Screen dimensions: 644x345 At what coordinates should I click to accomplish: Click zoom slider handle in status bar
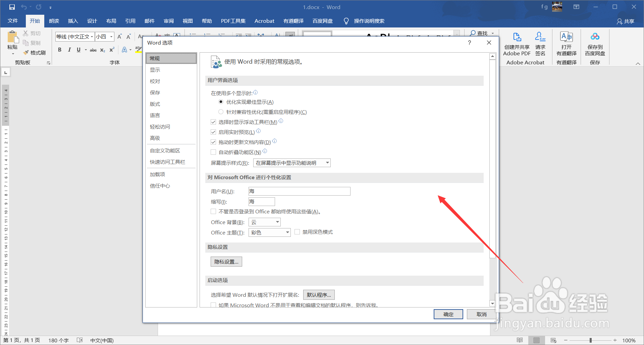pyautogui.click(x=590, y=340)
